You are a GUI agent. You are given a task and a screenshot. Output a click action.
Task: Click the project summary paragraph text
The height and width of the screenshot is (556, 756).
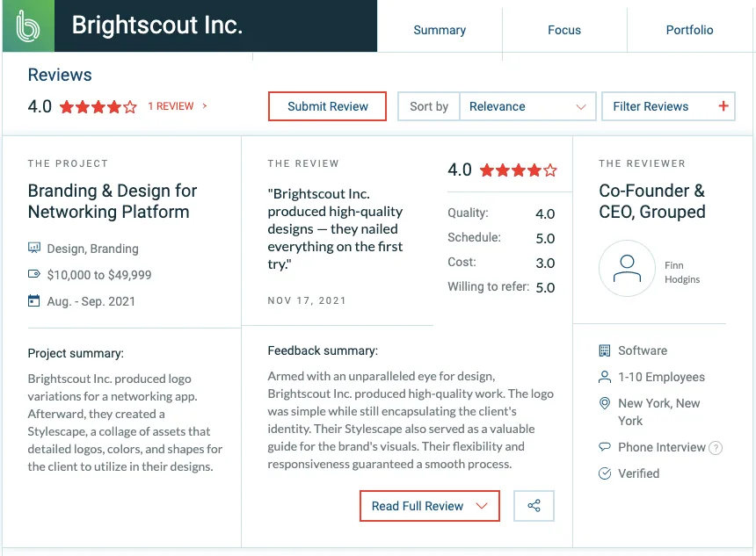125,422
